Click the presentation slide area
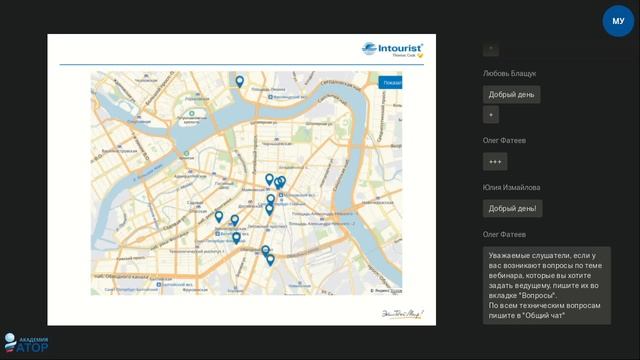Viewport: 640px width, 360px height. click(242, 180)
